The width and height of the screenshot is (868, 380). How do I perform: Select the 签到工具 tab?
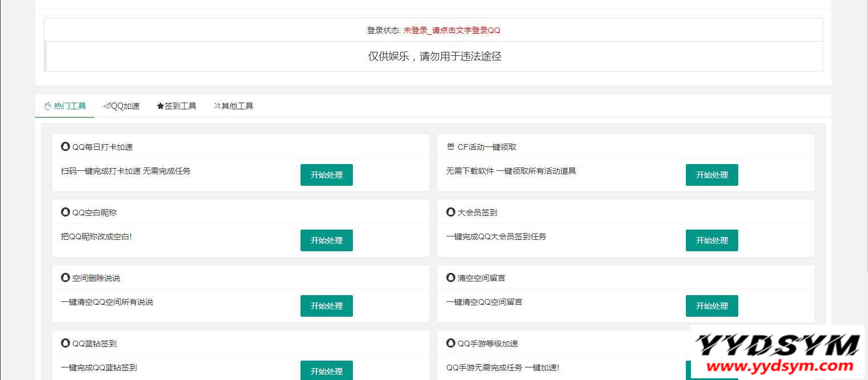tap(176, 106)
